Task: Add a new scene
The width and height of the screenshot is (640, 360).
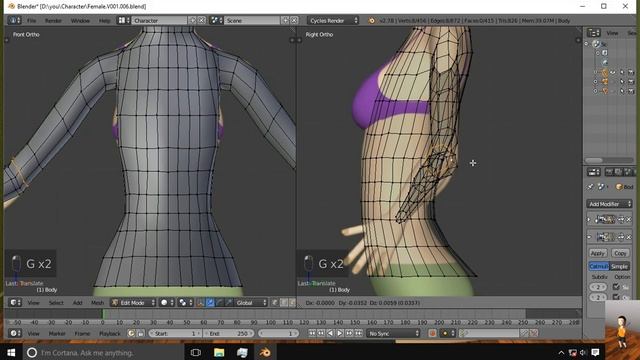Action: point(285,20)
